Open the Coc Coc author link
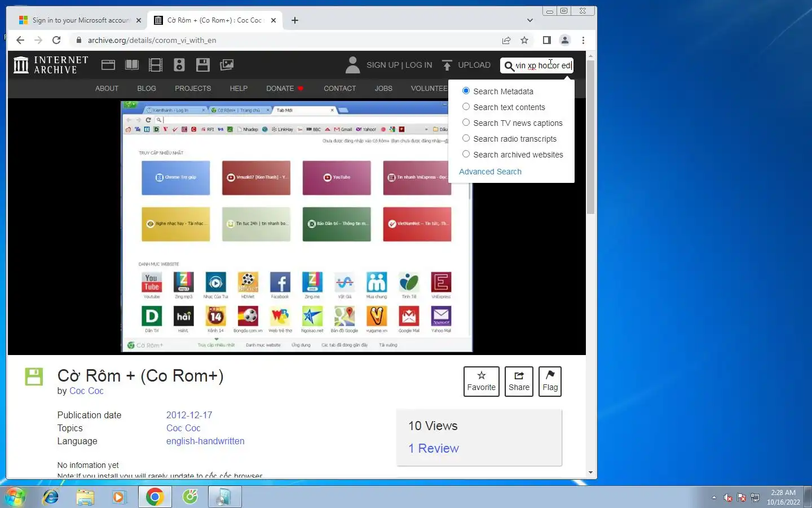812x508 pixels. pyautogui.click(x=86, y=391)
